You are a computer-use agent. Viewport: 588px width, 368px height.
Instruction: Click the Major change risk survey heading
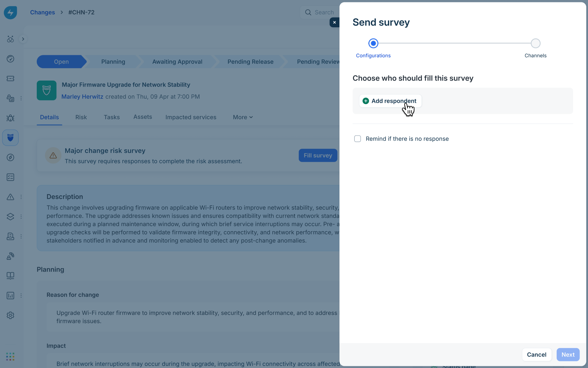pyautogui.click(x=105, y=151)
